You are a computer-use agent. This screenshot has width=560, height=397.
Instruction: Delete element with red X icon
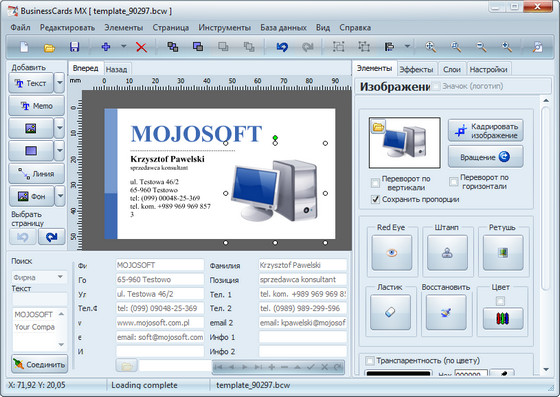(141, 47)
